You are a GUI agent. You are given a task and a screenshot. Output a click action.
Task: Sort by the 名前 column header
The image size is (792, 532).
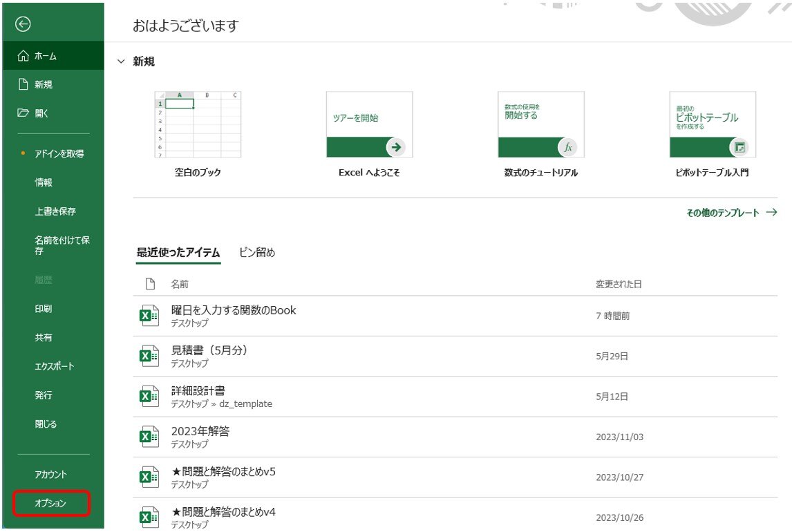coord(179,284)
